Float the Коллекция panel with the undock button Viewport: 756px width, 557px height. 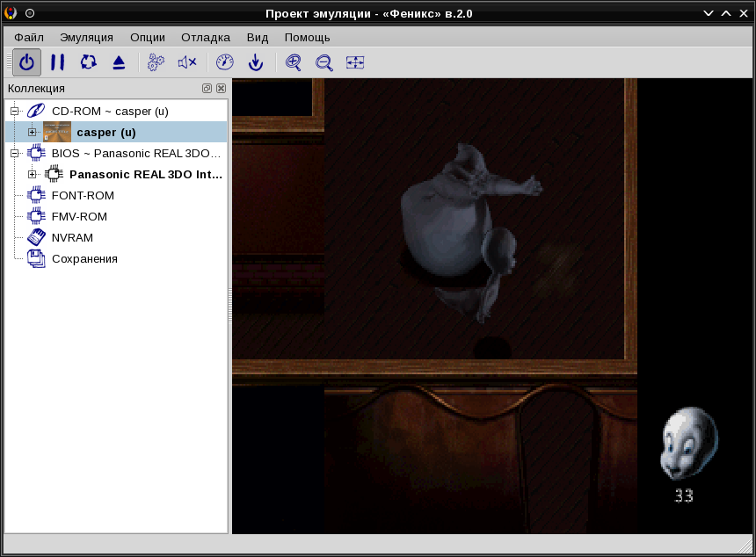click(207, 89)
